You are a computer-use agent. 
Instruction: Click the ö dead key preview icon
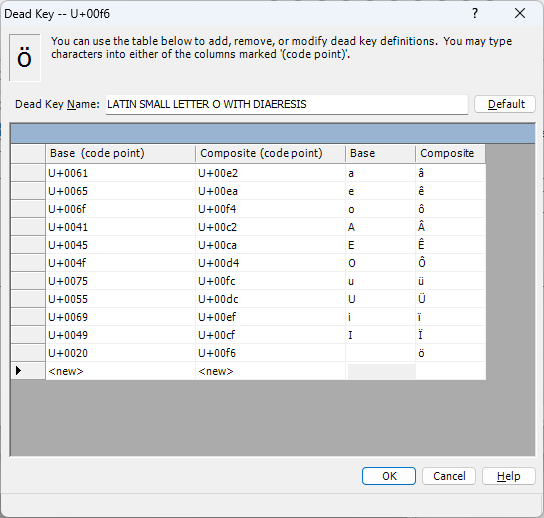25,58
